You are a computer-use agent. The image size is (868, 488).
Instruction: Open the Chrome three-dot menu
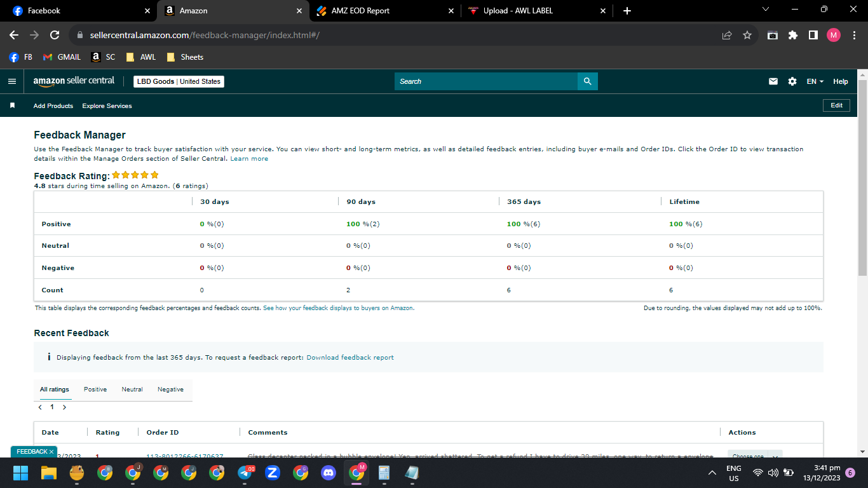[853, 36]
